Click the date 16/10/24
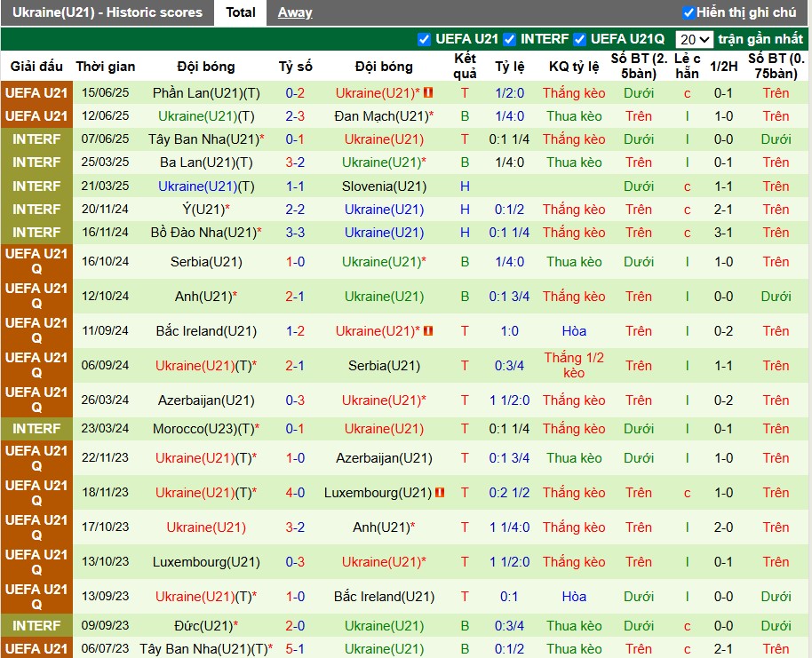The image size is (812, 658). [x=105, y=262]
